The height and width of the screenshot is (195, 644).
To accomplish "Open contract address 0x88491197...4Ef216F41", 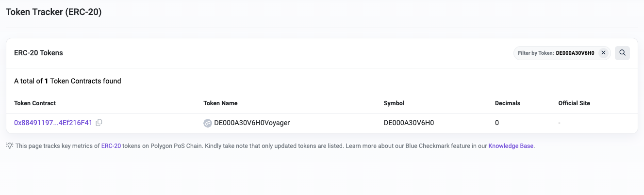I will coord(53,123).
